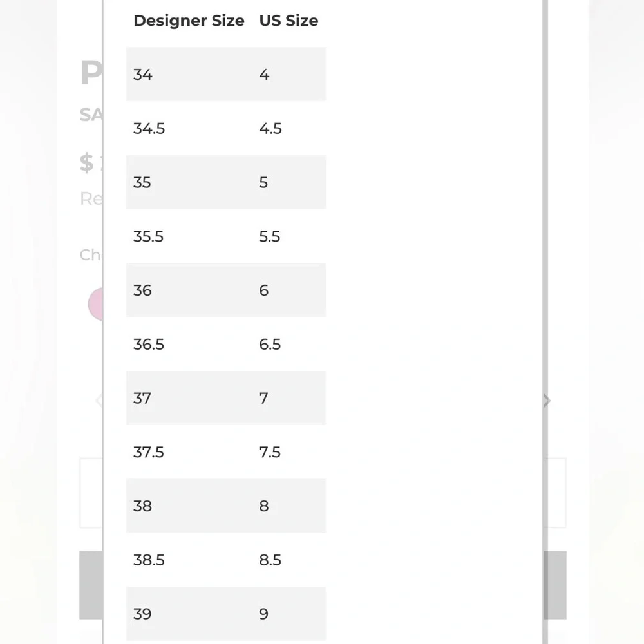Select the row with designer size 37.5
This screenshot has width=644, height=644.
[x=226, y=452]
